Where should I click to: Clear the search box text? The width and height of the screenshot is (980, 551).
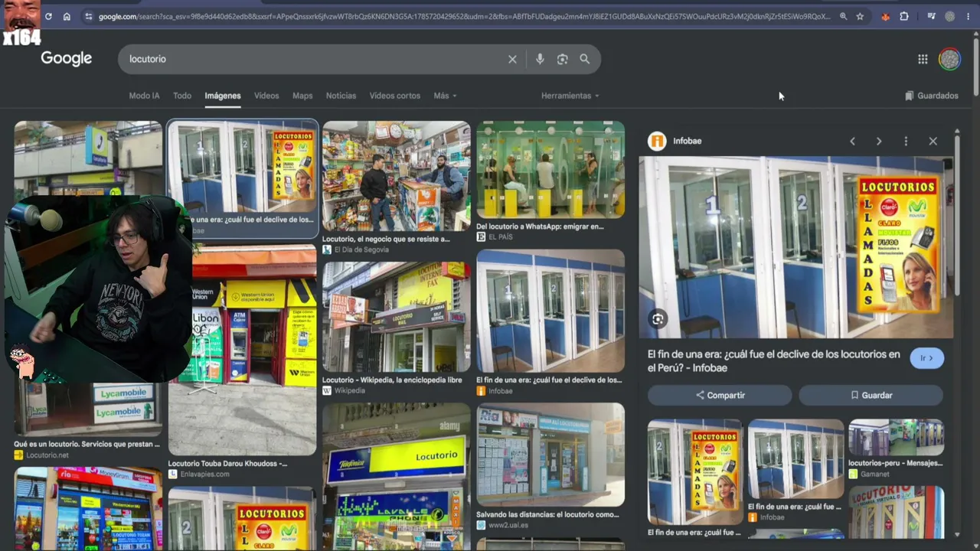[512, 59]
